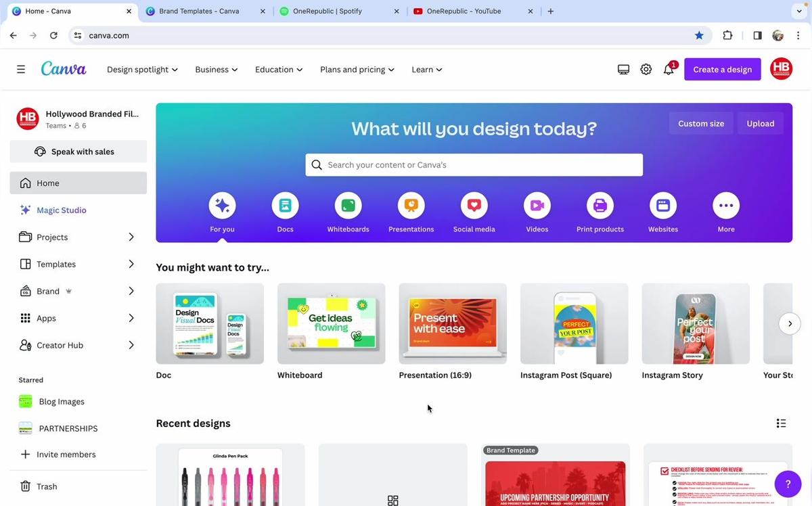Choose the Presentations category icon

click(411, 206)
